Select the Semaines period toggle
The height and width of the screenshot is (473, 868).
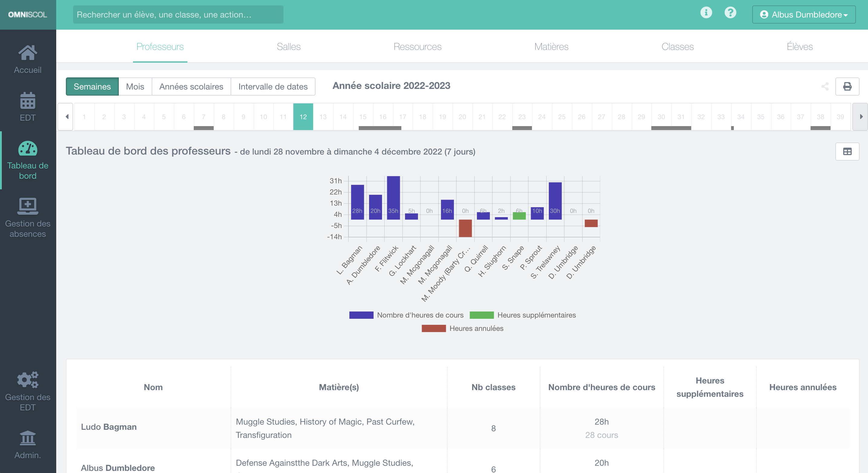(x=92, y=86)
